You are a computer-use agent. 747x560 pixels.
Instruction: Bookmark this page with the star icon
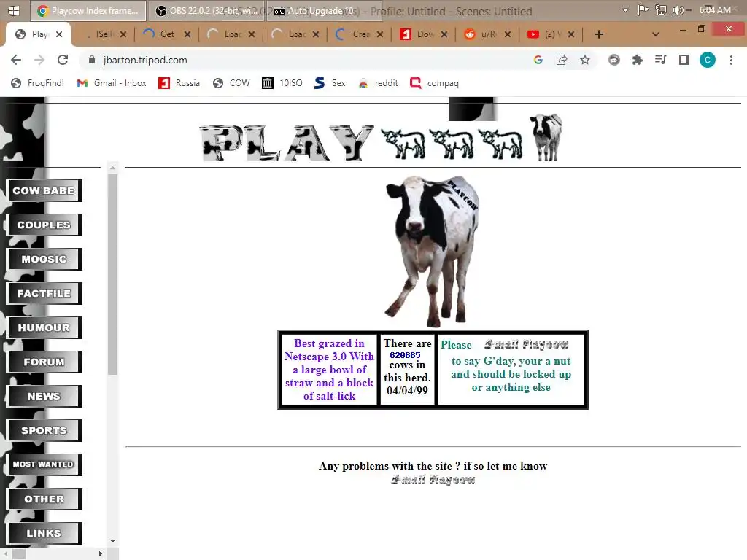tap(585, 60)
